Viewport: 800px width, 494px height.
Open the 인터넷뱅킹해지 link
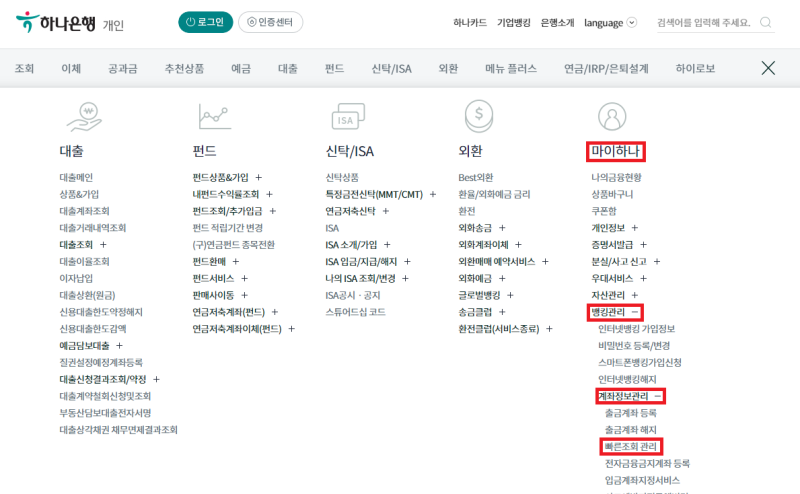pyautogui.click(x=627, y=379)
